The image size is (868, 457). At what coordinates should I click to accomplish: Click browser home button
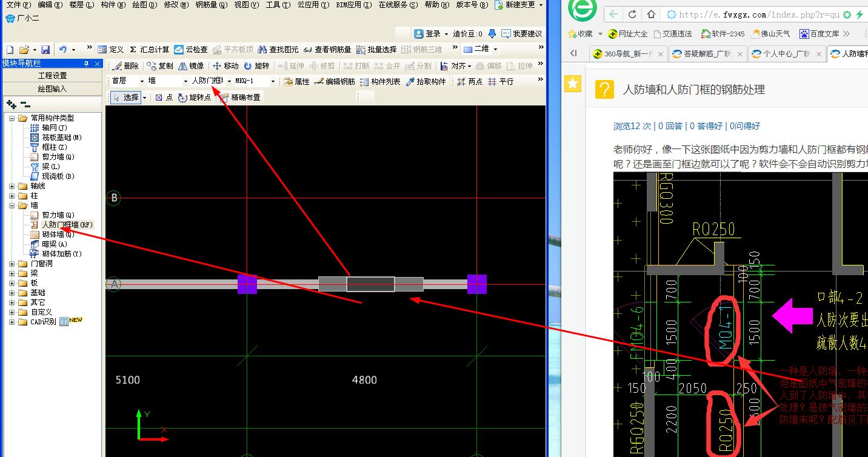[650, 14]
